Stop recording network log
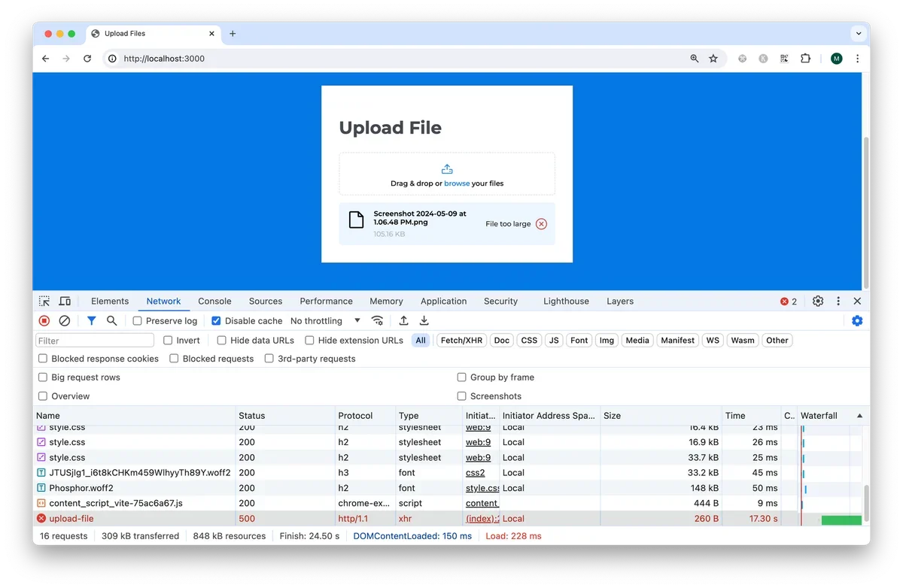The height and width of the screenshot is (588, 903). coord(44,320)
